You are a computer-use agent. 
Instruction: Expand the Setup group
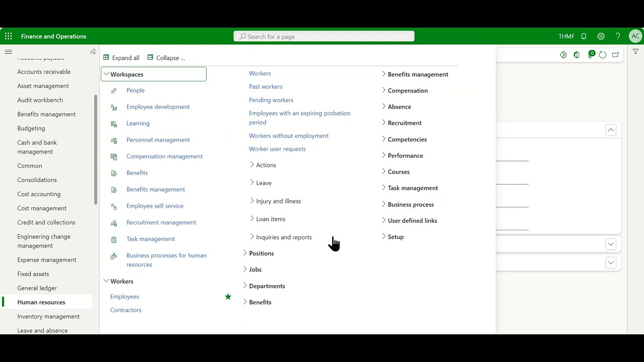tap(383, 236)
